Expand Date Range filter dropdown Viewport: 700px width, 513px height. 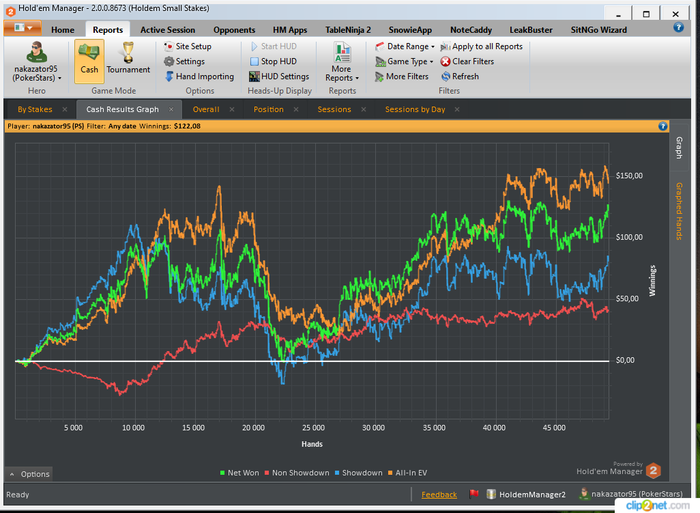(405, 46)
